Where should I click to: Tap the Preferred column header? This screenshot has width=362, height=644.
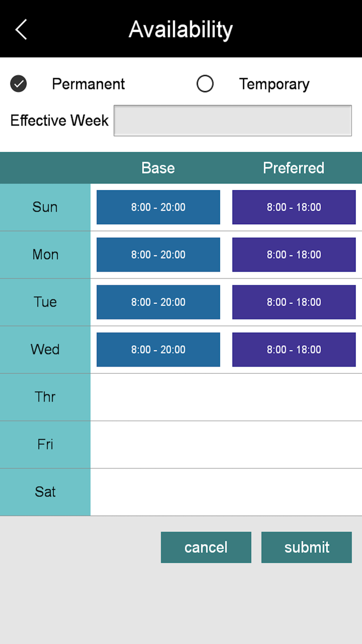(x=294, y=168)
